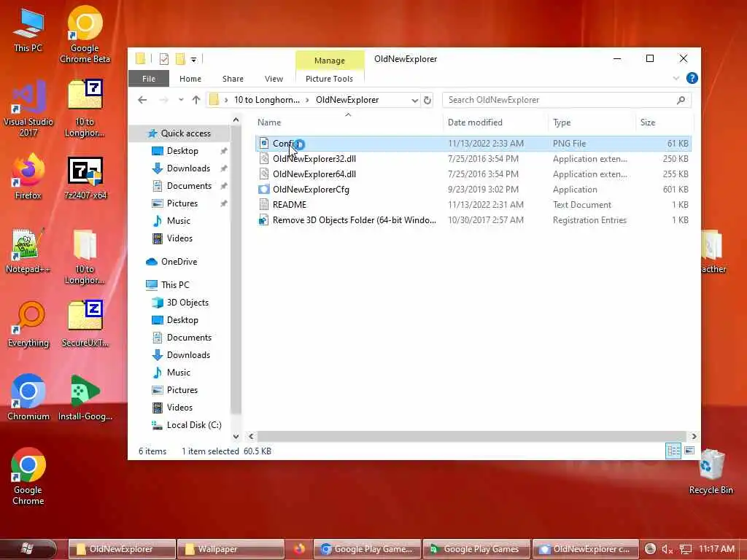Open Quick access in navigation pane
The image size is (747, 560).
pyautogui.click(x=179, y=133)
